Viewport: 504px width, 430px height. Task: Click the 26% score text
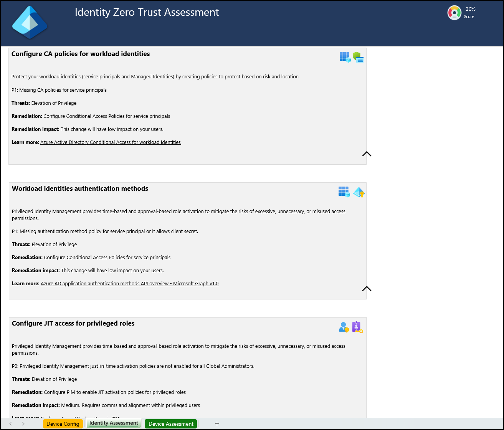coord(470,9)
